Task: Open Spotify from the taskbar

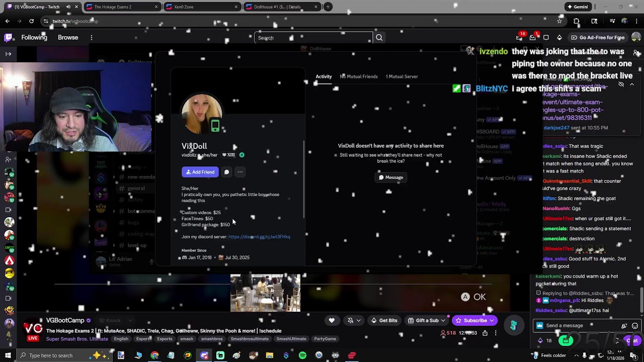Action: point(302,355)
